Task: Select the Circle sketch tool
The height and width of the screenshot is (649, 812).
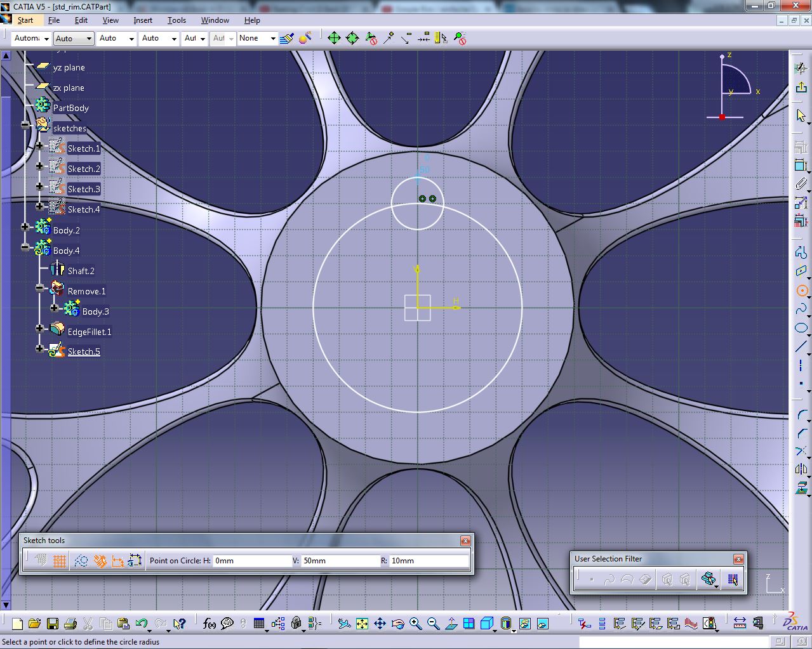Action: (801, 291)
